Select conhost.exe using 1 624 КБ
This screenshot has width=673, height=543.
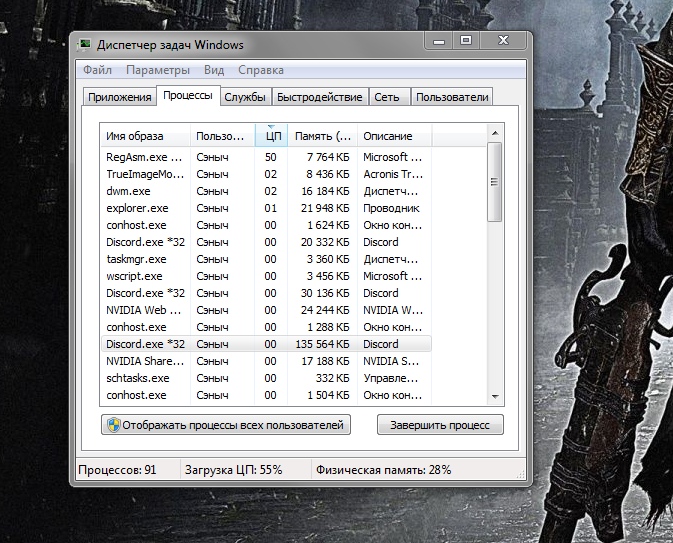coord(266,225)
